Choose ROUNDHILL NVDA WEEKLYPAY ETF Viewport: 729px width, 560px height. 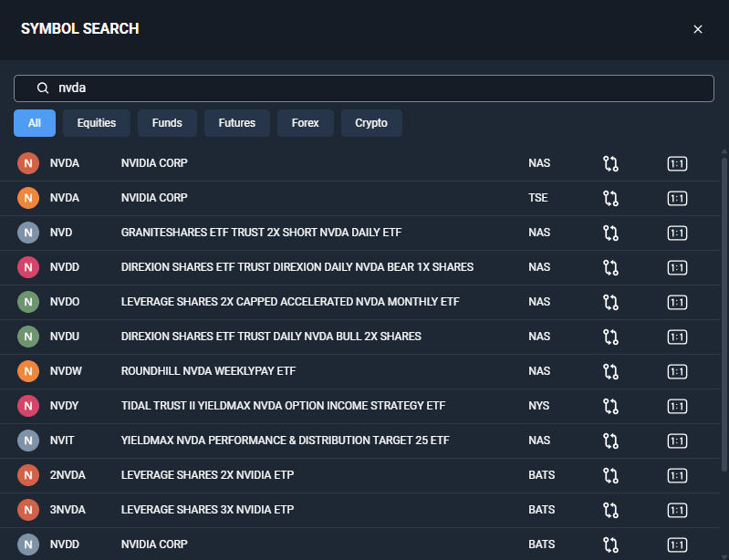point(208,371)
